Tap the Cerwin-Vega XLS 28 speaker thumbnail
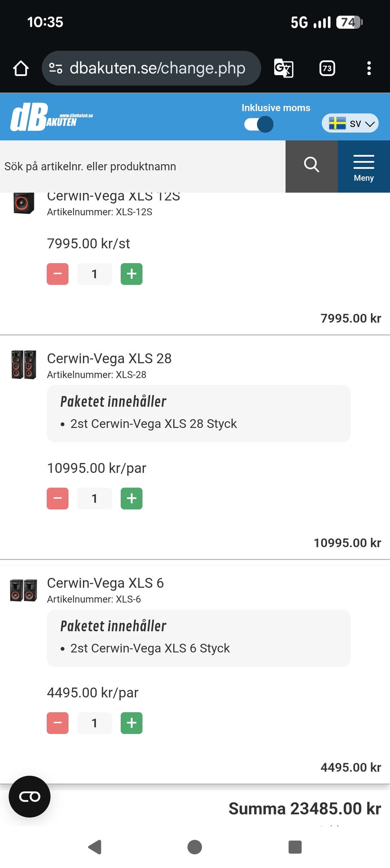Viewport: 390px width, 868px height. point(24,364)
